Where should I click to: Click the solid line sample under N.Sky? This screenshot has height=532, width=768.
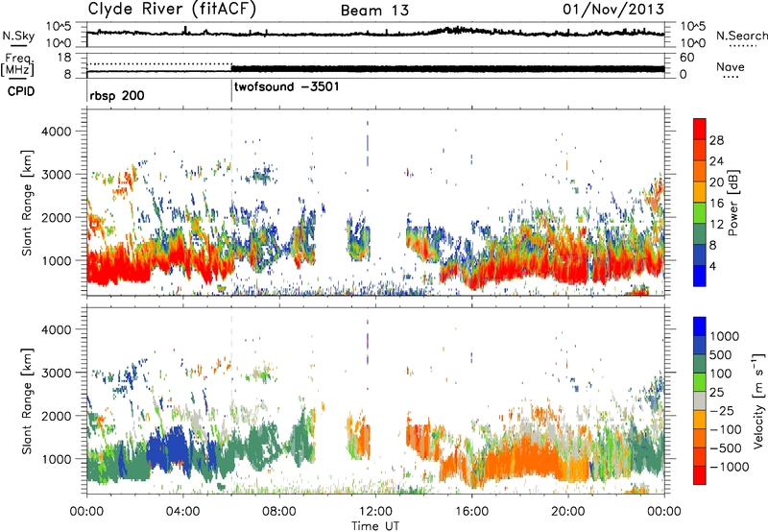tap(18, 45)
